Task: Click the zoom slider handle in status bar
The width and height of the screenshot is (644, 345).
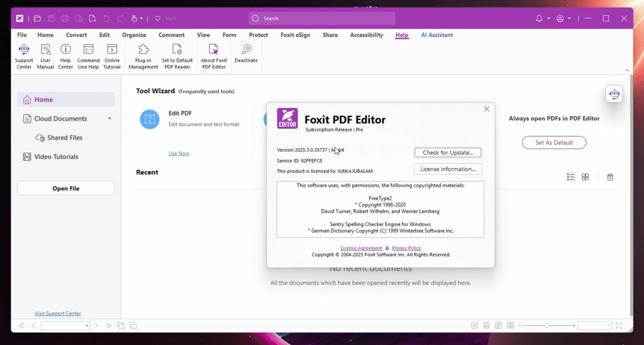Action: click(547, 326)
